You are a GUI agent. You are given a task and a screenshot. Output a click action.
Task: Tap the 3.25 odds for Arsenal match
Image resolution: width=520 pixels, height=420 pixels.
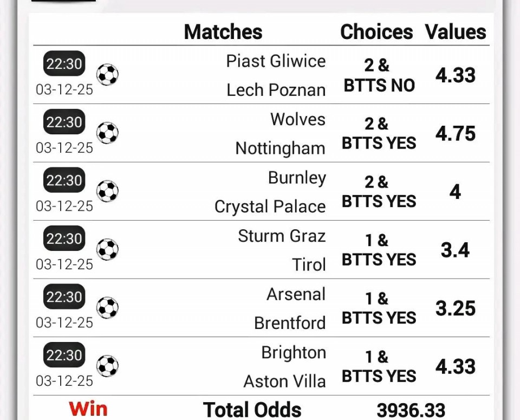click(x=456, y=308)
